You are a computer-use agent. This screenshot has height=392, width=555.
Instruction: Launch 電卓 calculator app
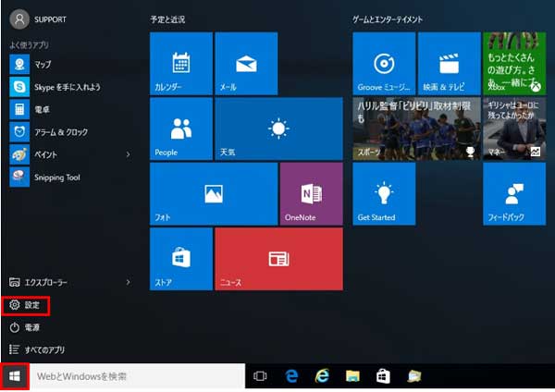[x=71, y=110]
